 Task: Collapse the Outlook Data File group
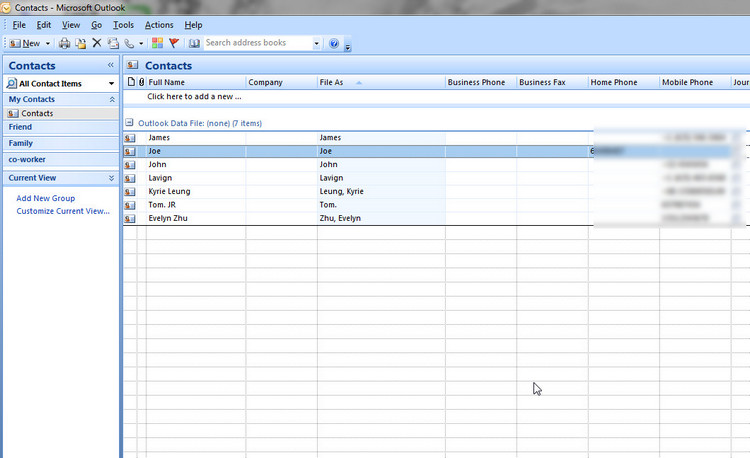click(129, 122)
